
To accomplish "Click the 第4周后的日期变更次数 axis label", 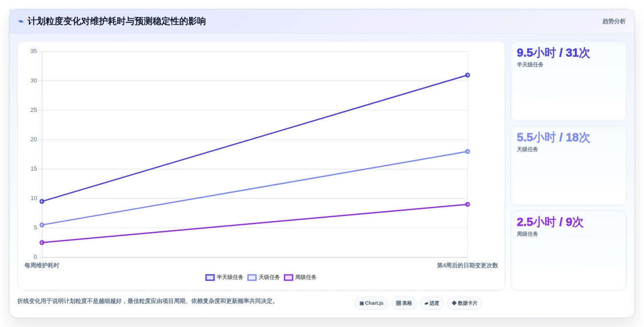I will pos(467,266).
